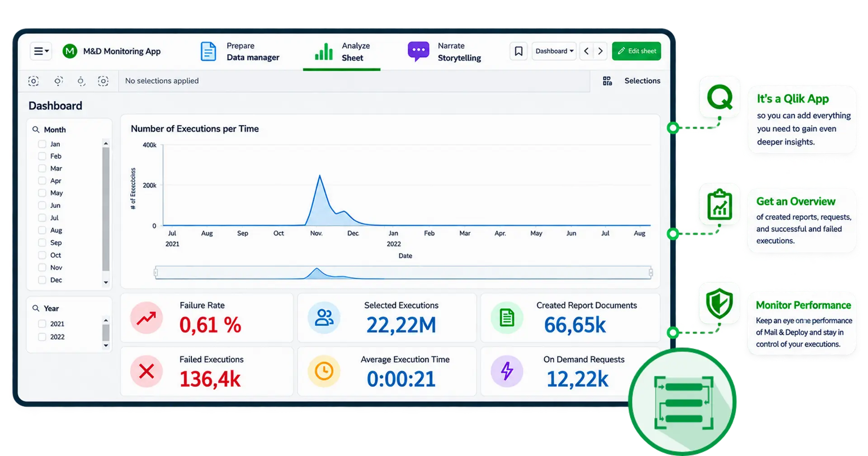Image resolution: width=868 pixels, height=456 pixels.
Task: Step back in selections
Action: (x=58, y=81)
